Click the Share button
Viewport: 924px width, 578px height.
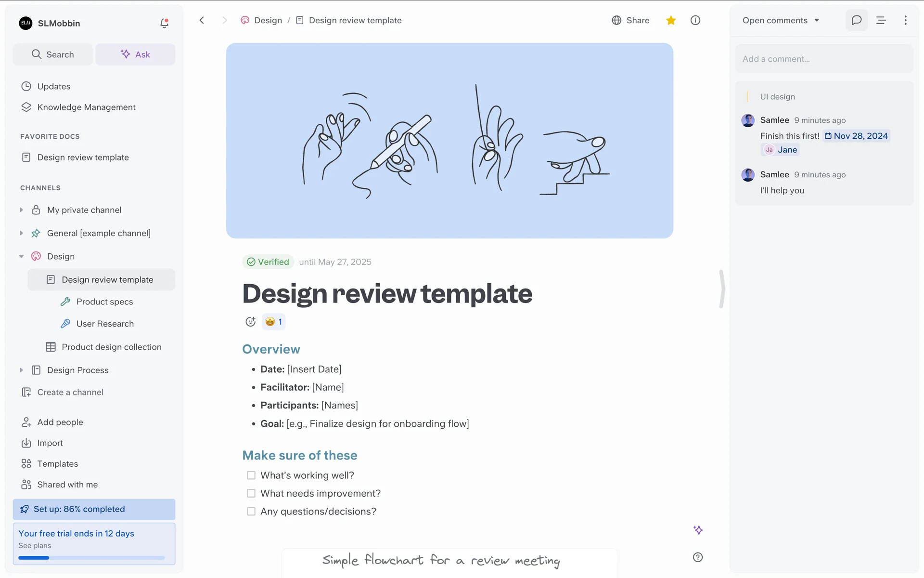tap(630, 20)
